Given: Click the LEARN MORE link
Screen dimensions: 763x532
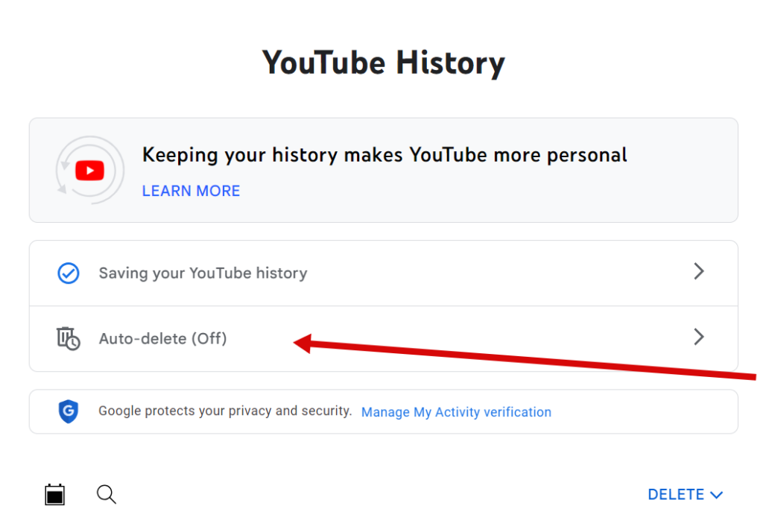Looking at the screenshot, I should click(191, 191).
